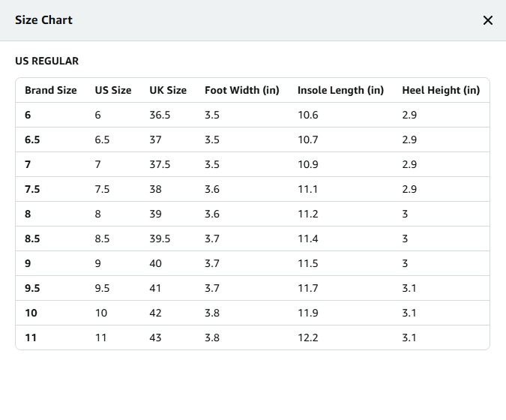This screenshot has width=506, height=420.
Task: Click the US Size column header
Action: (112, 90)
